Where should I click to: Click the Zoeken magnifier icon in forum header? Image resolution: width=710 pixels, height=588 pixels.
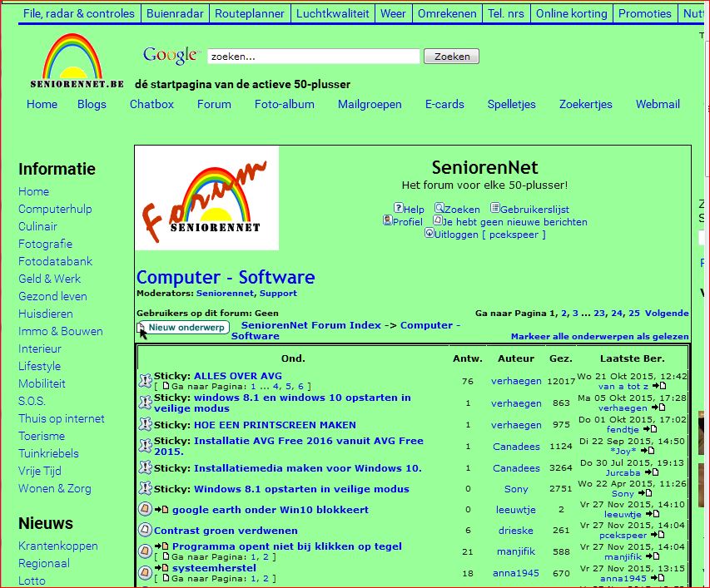click(x=439, y=209)
